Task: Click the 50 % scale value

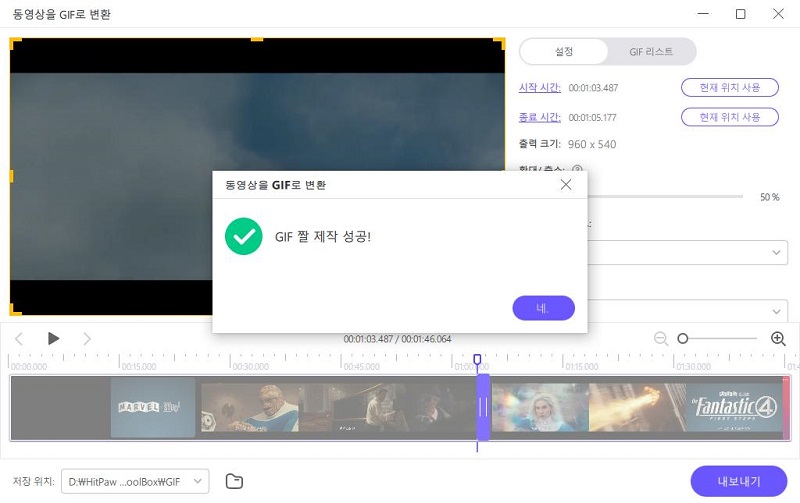Action: 769,197
